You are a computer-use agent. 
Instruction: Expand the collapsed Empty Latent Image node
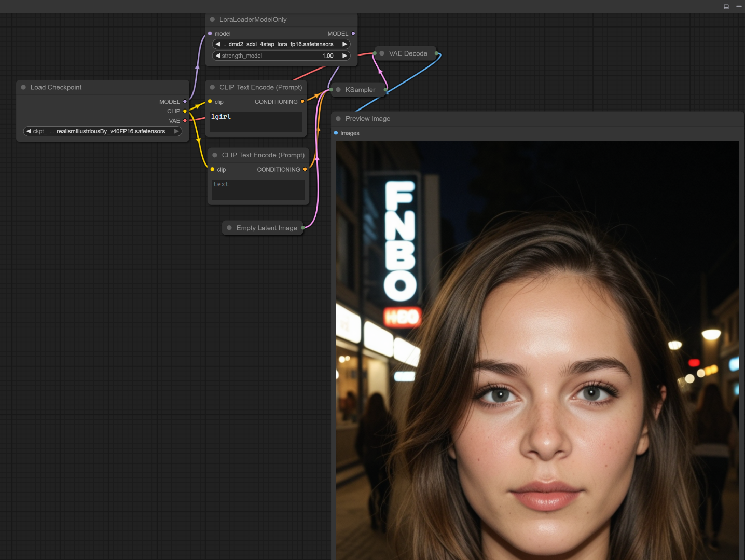[x=229, y=228]
